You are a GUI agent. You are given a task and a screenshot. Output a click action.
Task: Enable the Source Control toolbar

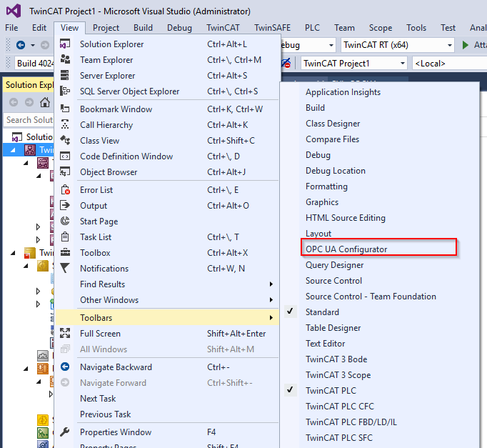333,281
